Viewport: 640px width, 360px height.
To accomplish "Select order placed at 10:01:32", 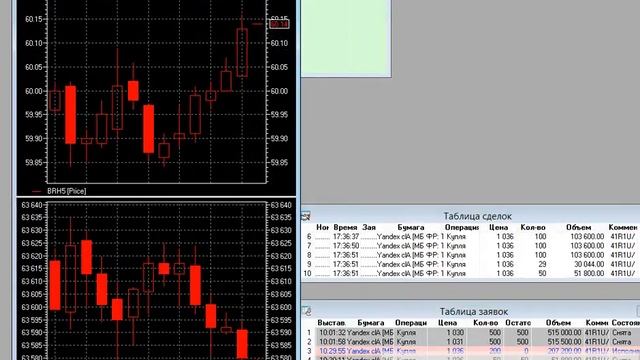I will (471, 333).
